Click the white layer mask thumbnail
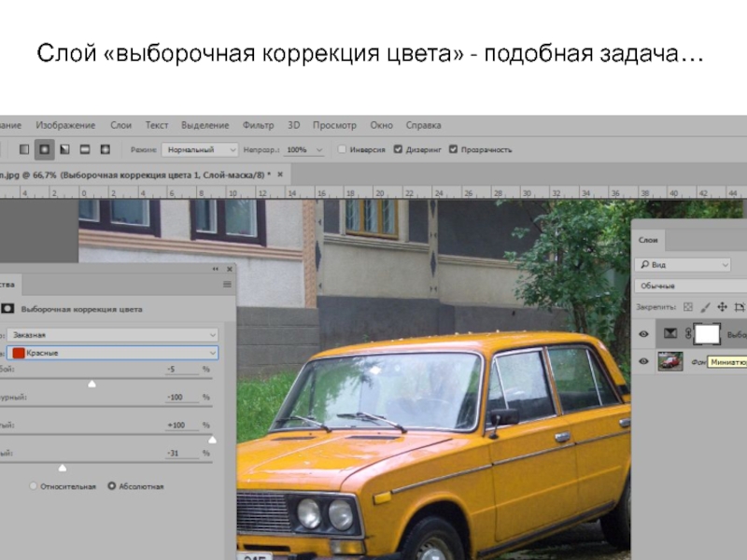The width and height of the screenshot is (747, 560). [706, 334]
